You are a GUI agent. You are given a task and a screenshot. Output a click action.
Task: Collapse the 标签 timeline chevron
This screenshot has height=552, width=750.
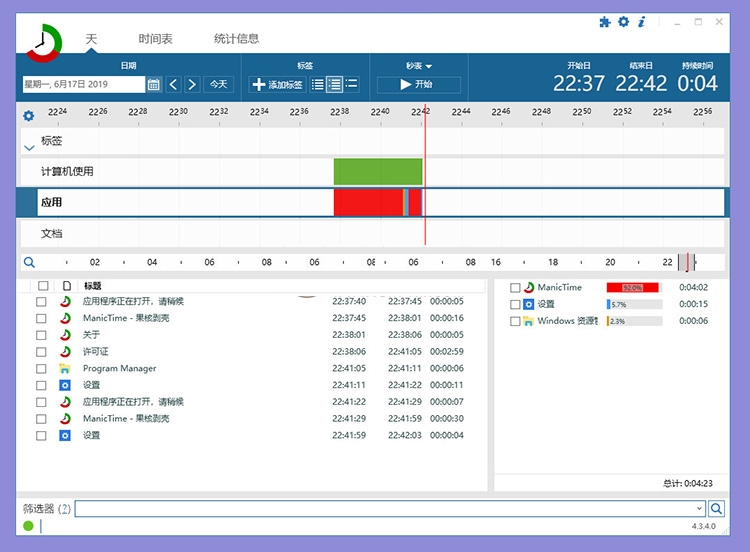[x=29, y=146]
